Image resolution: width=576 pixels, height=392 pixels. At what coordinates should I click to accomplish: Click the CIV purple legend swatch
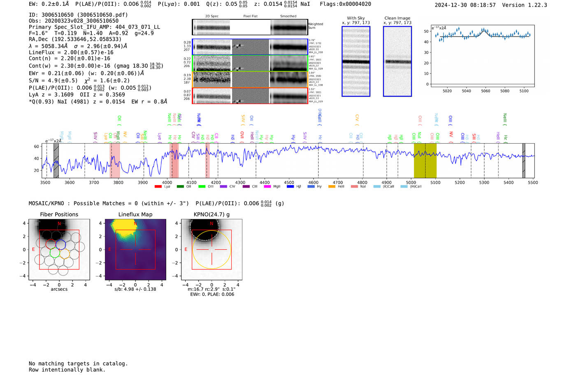(x=223, y=187)
